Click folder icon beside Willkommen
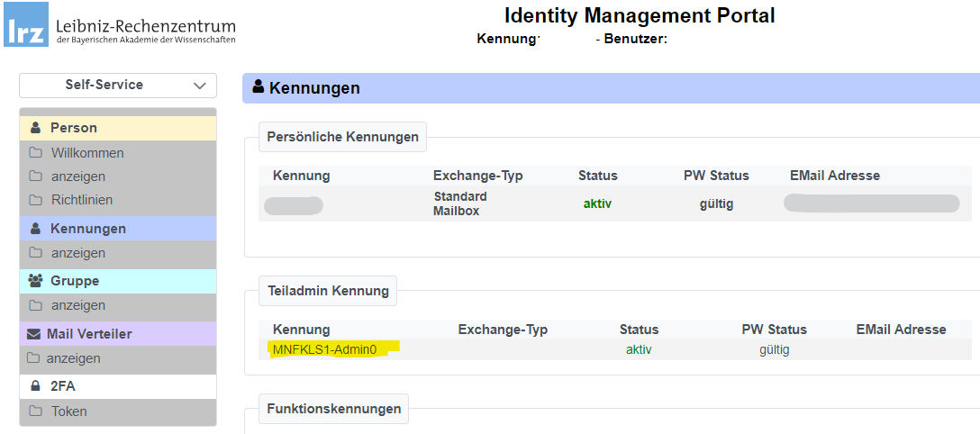Image resolution: width=980 pixels, height=434 pixels. pyautogui.click(x=36, y=153)
